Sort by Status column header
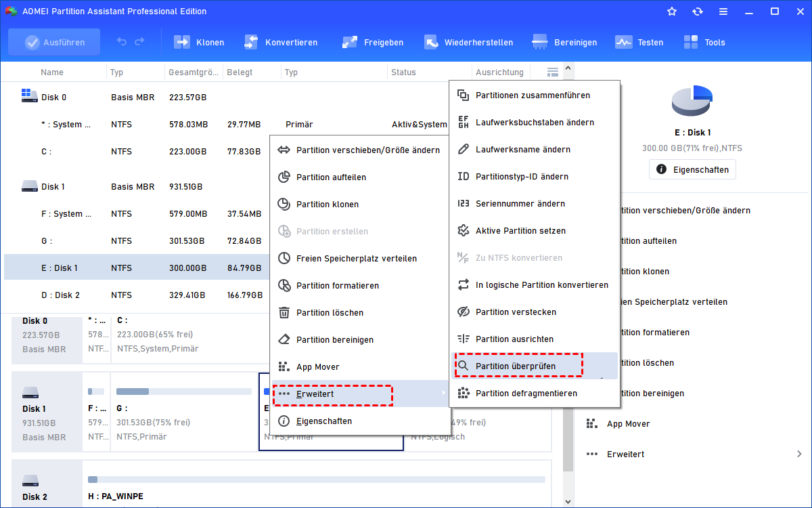The image size is (812, 508). (429, 72)
